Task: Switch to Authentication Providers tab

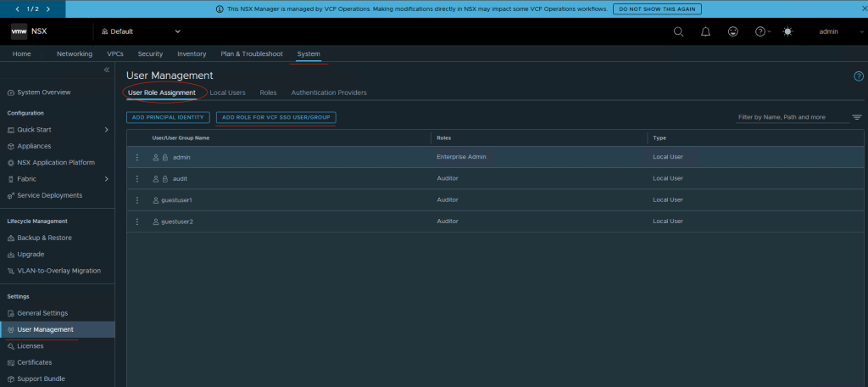Action: pos(329,93)
